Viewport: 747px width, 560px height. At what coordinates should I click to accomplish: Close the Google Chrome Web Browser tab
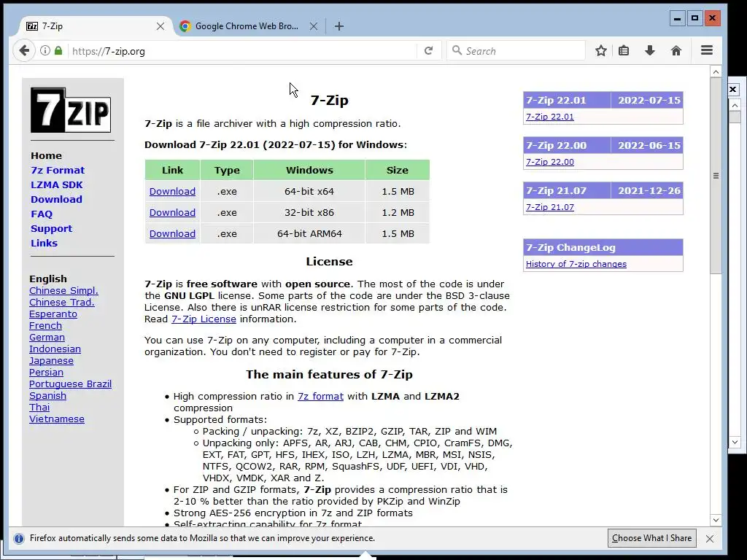pyautogui.click(x=314, y=26)
